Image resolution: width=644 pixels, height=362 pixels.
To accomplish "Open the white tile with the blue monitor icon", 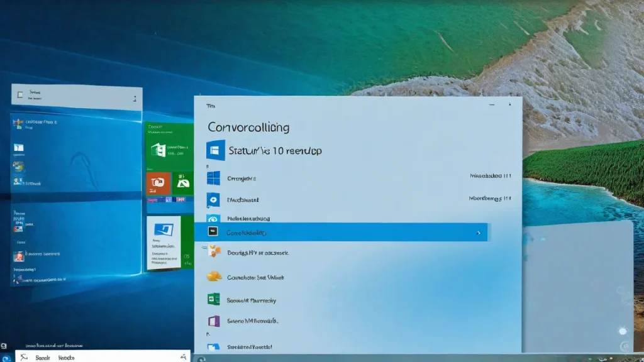I will [x=164, y=243].
